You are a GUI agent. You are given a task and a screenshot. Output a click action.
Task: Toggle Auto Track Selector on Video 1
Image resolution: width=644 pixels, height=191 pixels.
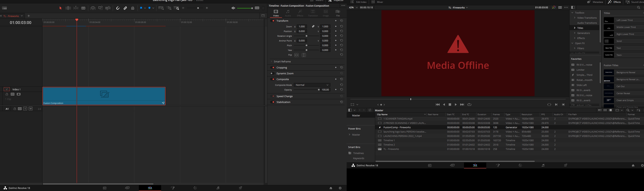coord(12,94)
